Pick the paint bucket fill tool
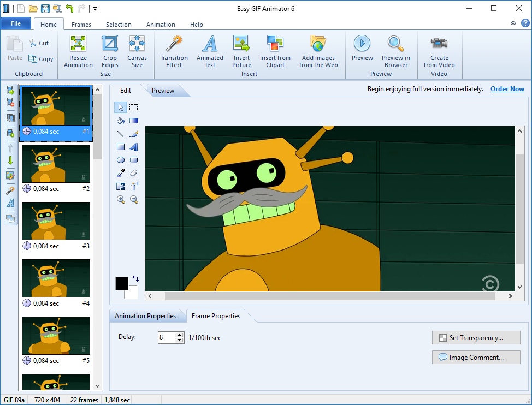Image resolution: width=532 pixels, height=405 pixels. 121,121
